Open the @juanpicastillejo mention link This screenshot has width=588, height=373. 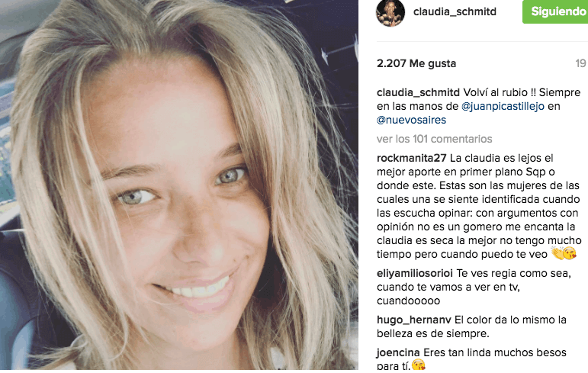tap(503, 106)
